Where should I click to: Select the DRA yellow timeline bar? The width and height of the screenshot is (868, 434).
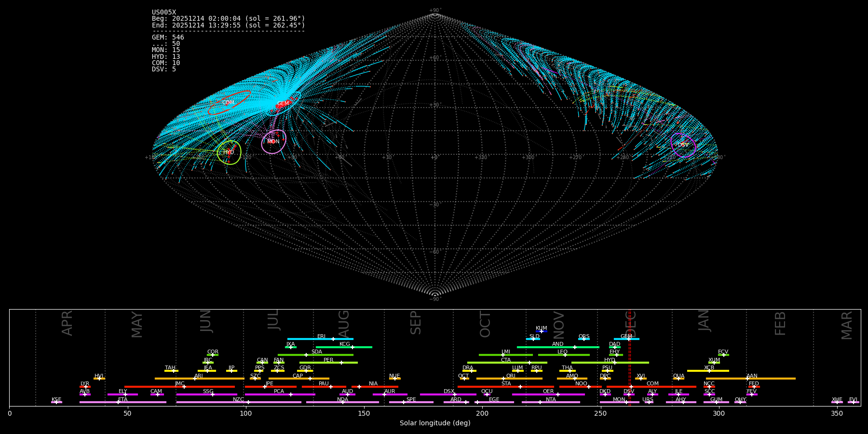(469, 371)
